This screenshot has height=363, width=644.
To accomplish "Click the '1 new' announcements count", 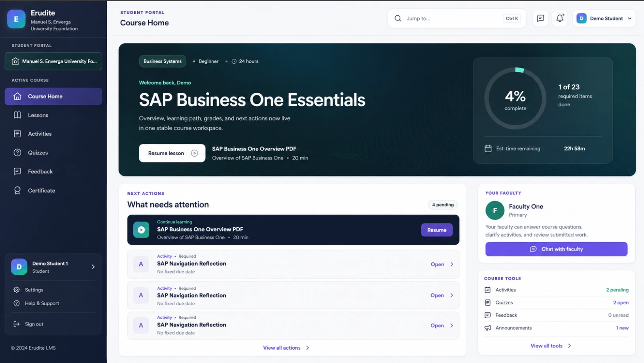I will tap(622, 328).
